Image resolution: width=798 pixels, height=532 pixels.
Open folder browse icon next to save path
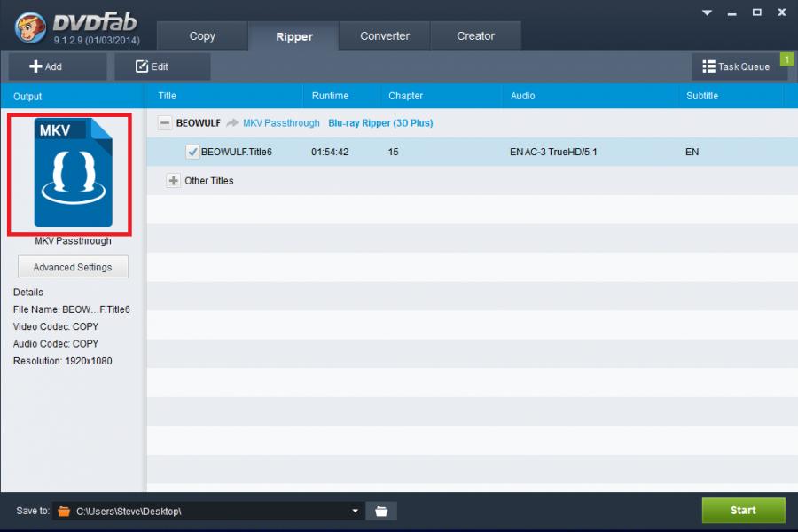tap(381, 511)
